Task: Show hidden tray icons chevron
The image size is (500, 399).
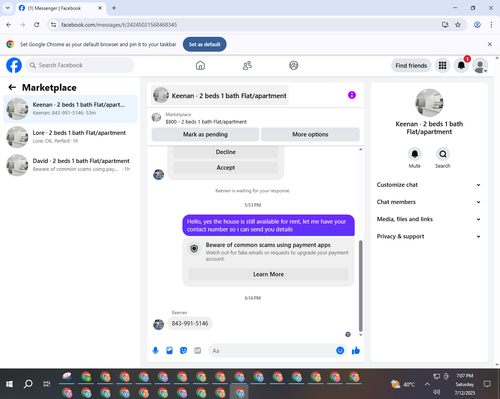Action: (x=427, y=384)
